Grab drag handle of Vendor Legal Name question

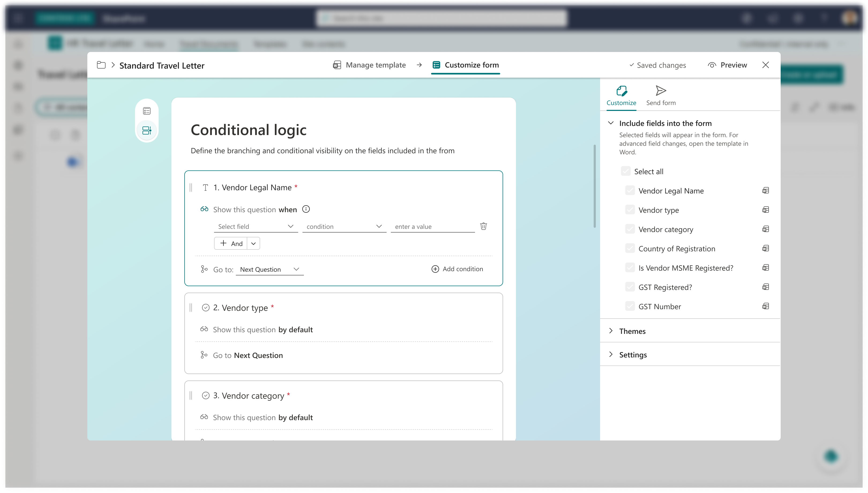coord(191,188)
